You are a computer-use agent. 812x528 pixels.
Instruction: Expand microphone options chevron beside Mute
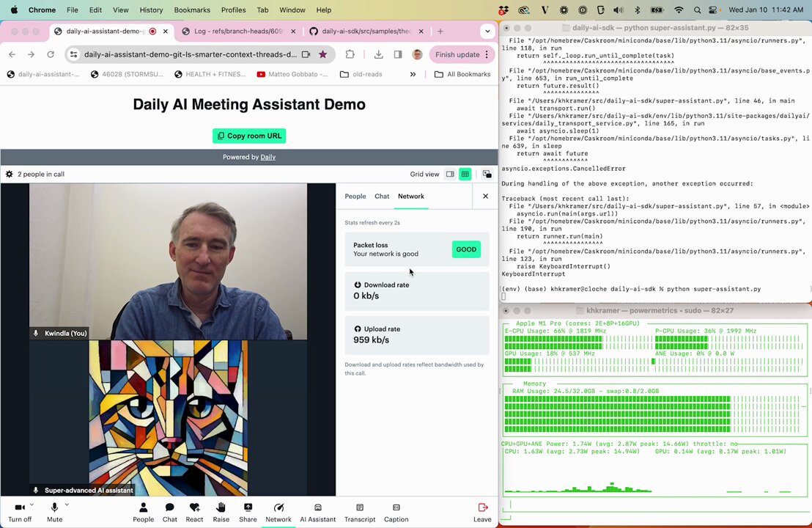67,504
